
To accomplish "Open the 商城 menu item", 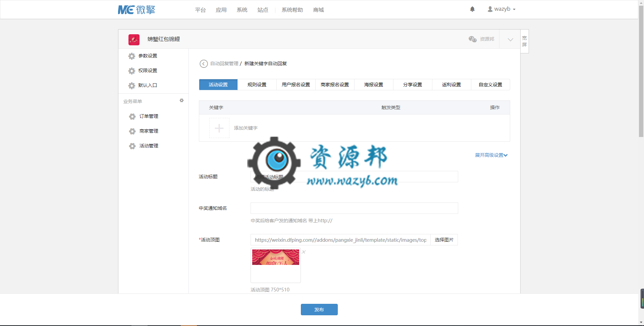I will [x=318, y=10].
